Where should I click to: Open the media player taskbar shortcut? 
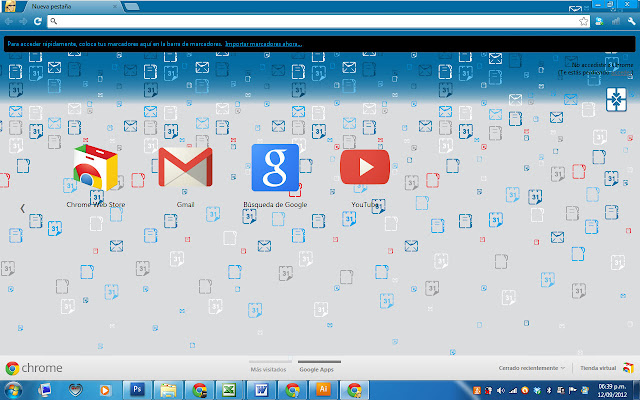tap(105, 391)
